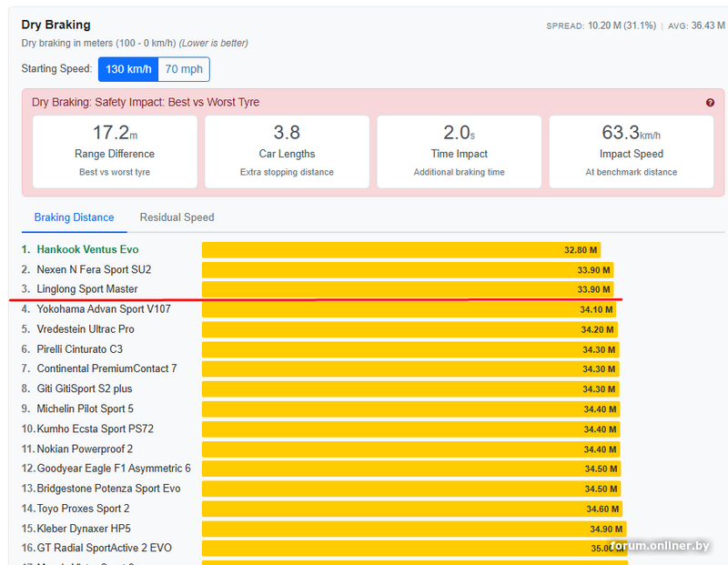The height and width of the screenshot is (565, 728).
Task: Open Michelin Pilot Sport 5 entry
Action: click(85, 409)
